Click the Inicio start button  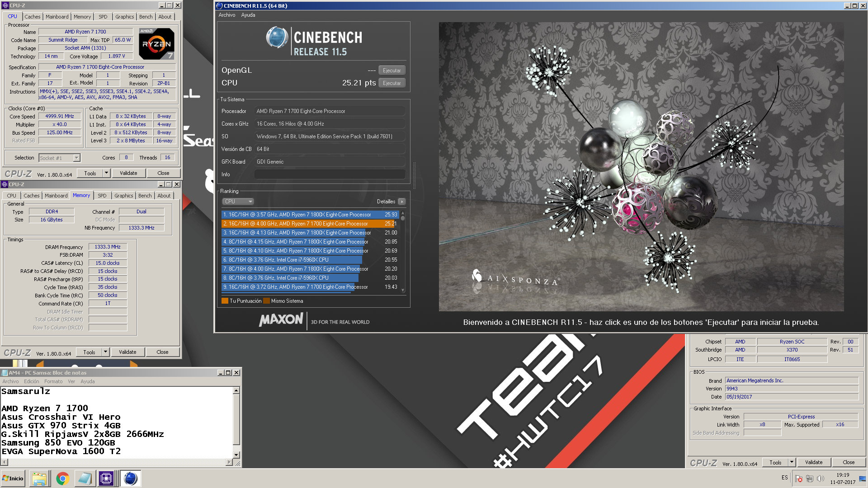[x=13, y=479]
